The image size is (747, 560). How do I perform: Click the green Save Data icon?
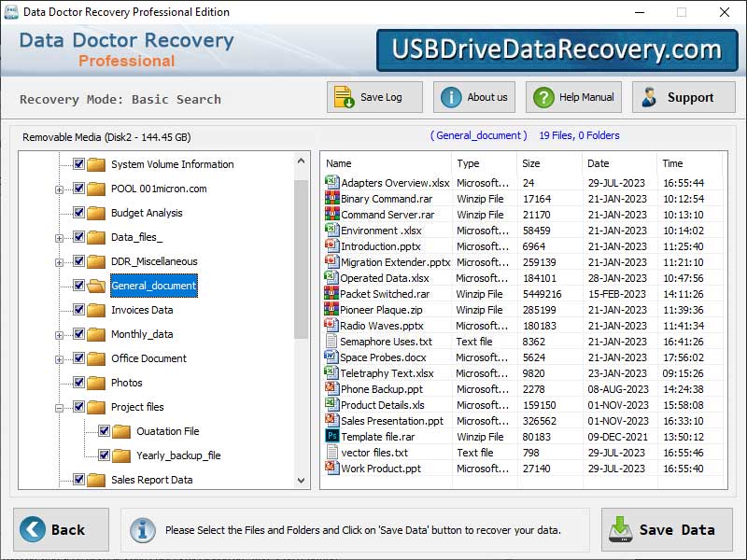tap(620, 528)
